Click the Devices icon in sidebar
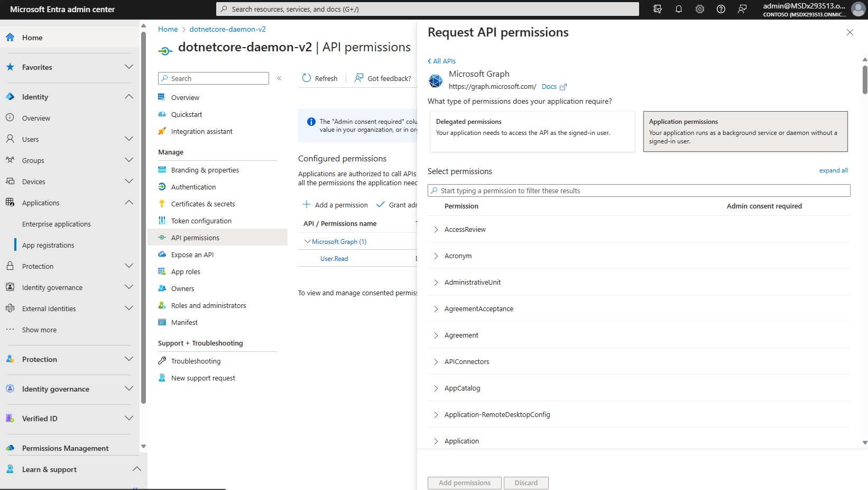The image size is (868, 490). 10,182
